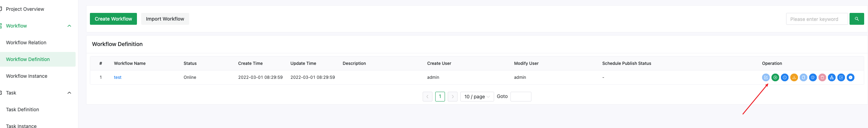View tree view with hierarchy icon
The image size is (868, 128).
click(831, 77)
